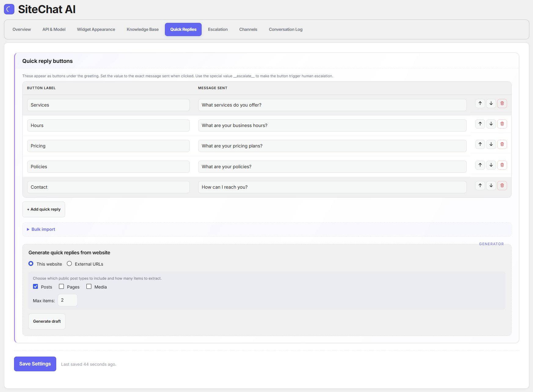Save the settings

pyautogui.click(x=35, y=364)
